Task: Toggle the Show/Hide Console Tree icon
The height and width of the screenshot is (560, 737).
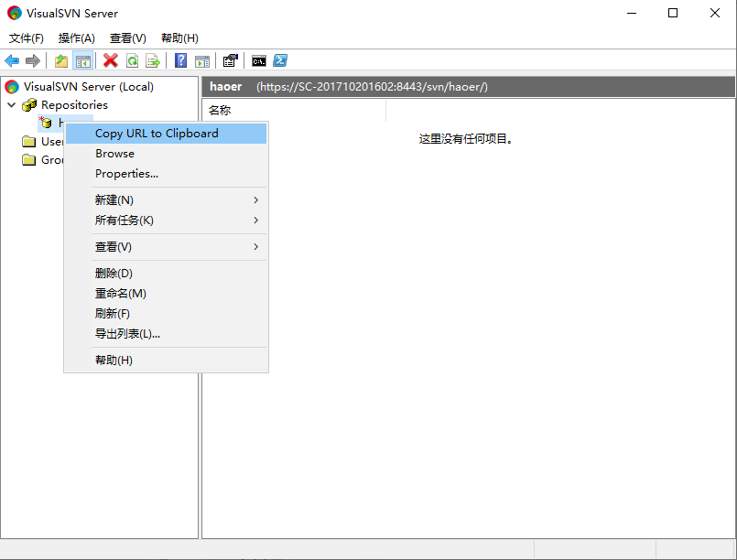Action: pyautogui.click(x=83, y=60)
